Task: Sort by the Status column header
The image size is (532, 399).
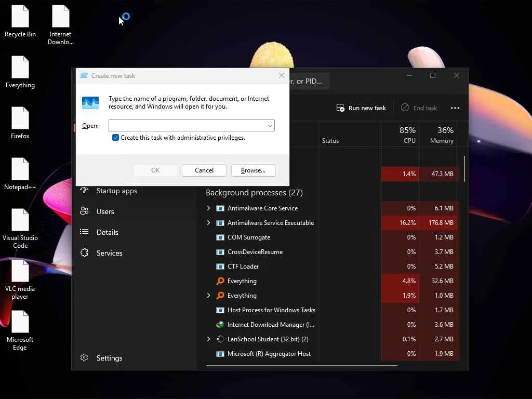Action: [x=350, y=135]
